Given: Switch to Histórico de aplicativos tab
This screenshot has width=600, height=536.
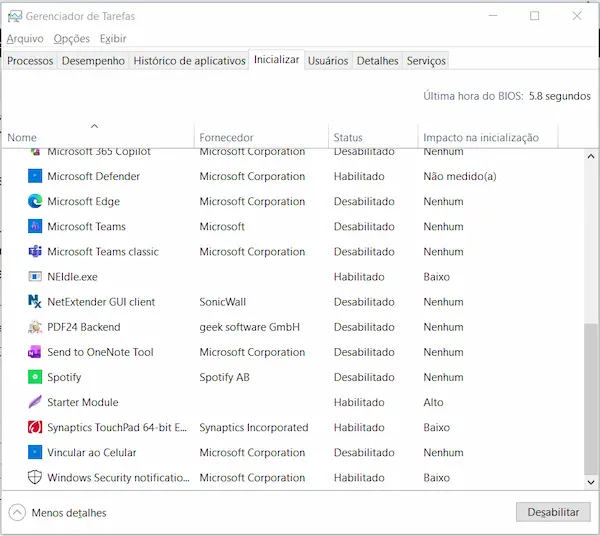Looking at the screenshot, I should (x=189, y=61).
